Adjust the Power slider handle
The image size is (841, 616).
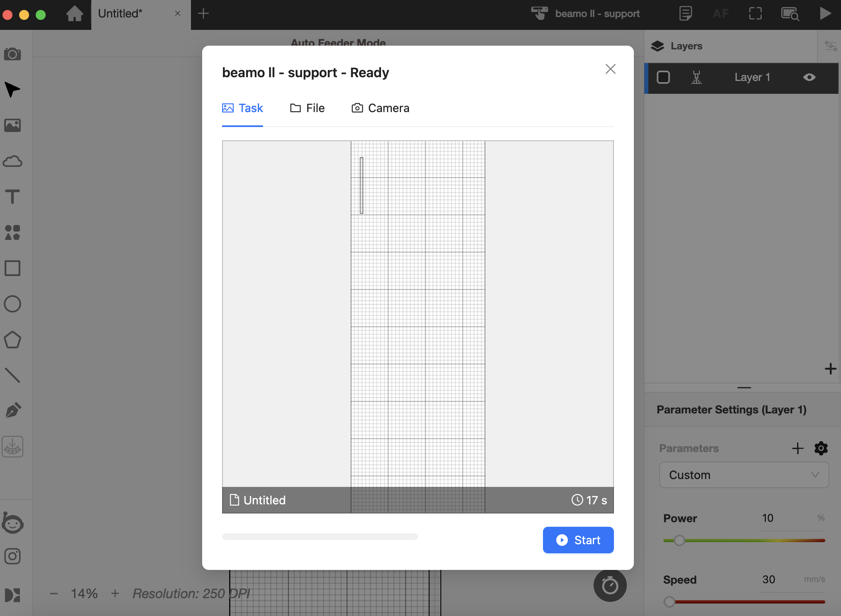(680, 540)
